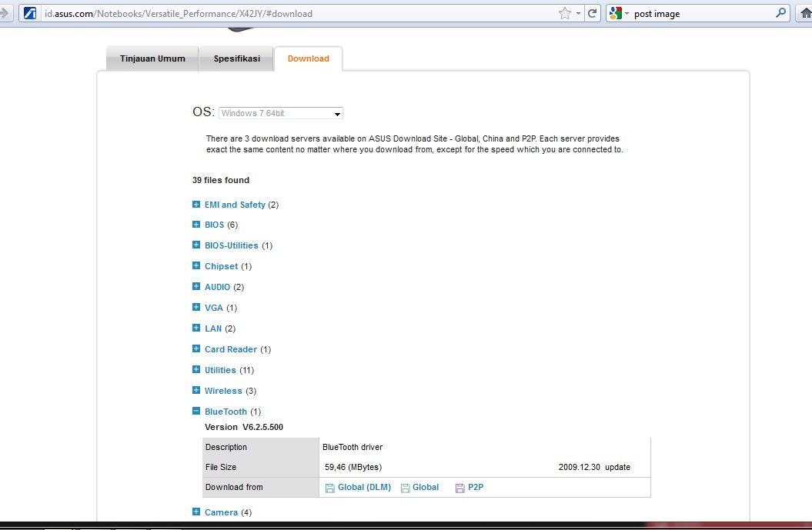Viewport: 812px width, 530px height.
Task: Click the 'Version V6.2.5.500' heading
Action: (244, 427)
